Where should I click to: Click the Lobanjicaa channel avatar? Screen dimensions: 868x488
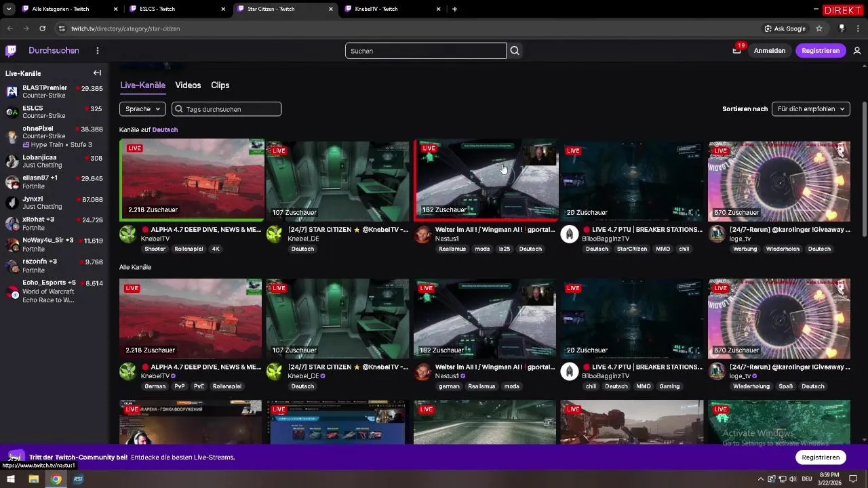(12, 161)
